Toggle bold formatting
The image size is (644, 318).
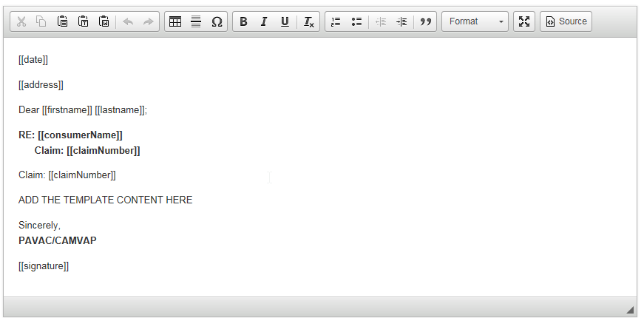coord(243,21)
